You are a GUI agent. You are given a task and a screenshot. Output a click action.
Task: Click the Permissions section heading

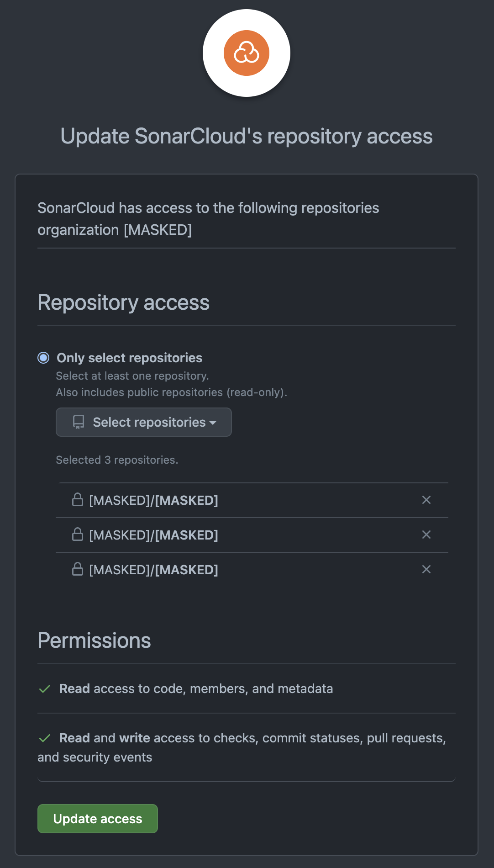[94, 640]
